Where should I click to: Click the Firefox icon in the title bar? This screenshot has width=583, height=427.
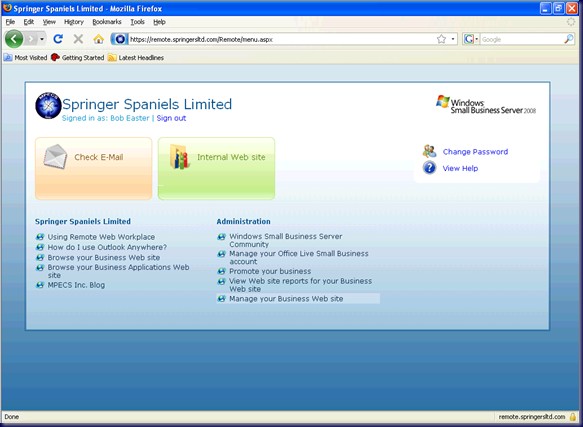7,8
